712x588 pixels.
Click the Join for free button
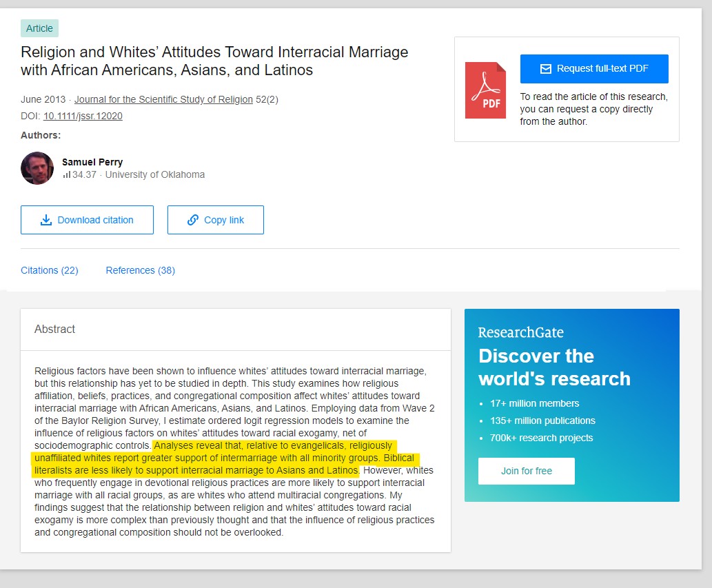tap(527, 471)
